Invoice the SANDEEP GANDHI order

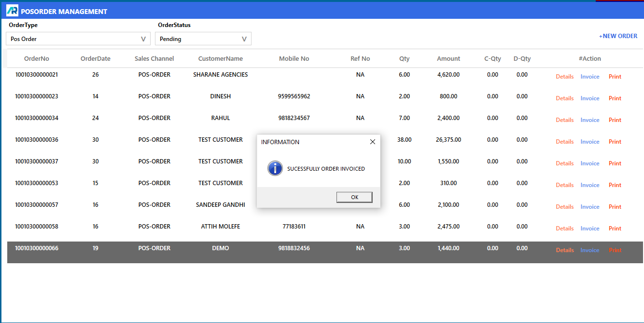[x=589, y=207]
